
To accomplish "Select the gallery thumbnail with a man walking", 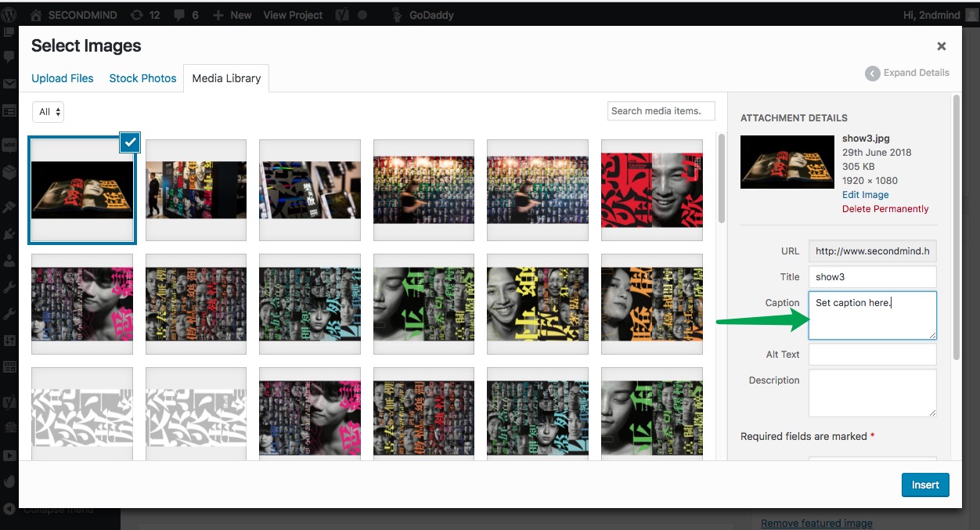I will [x=196, y=190].
